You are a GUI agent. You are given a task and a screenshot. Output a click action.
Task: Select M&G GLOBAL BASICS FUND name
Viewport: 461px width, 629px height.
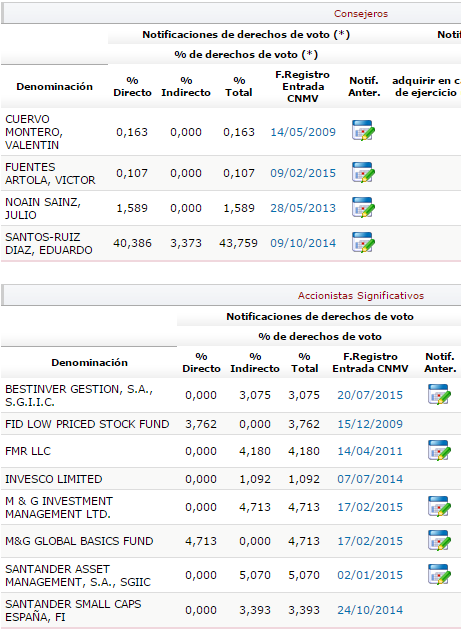tap(79, 541)
